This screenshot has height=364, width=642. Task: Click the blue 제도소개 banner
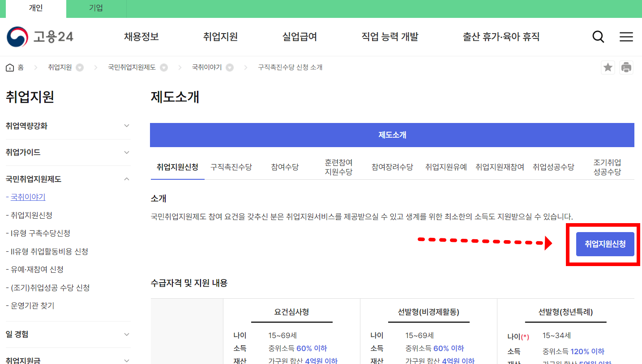[392, 135]
